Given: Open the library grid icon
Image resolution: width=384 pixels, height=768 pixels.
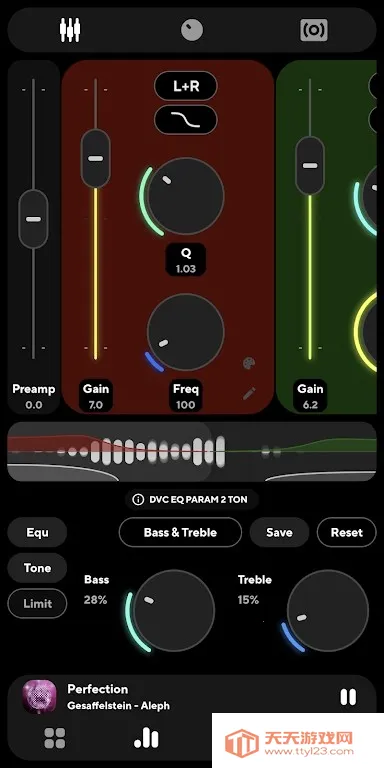Looking at the screenshot, I should coord(55,738).
